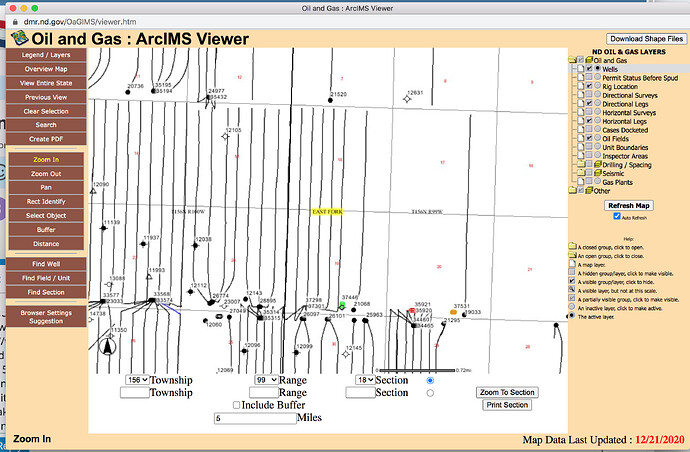
Task: Click the lock icon in the address bar
Action: click(x=15, y=22)
